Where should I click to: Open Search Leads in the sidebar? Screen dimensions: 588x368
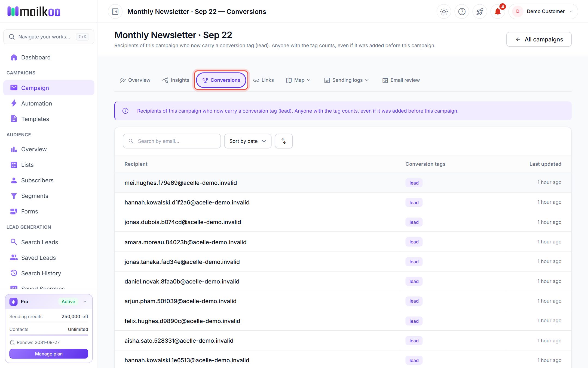(49, 242)
